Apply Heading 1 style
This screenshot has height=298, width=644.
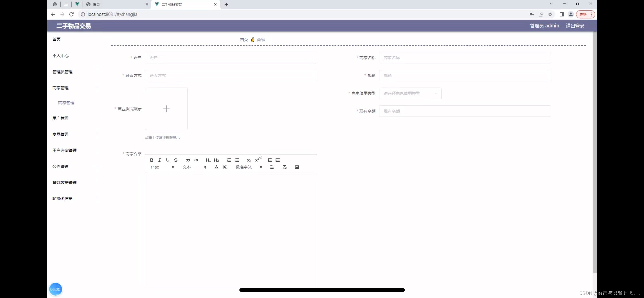coord(208,160)
